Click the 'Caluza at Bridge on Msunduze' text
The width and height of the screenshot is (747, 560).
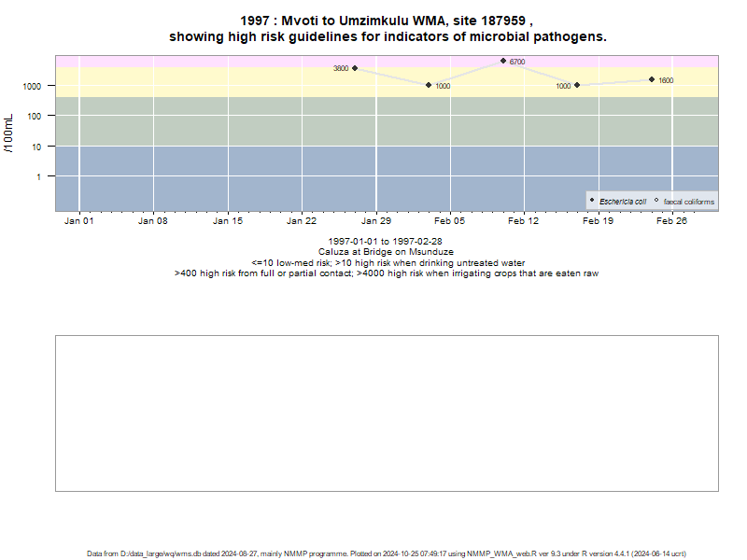[386, 252]
